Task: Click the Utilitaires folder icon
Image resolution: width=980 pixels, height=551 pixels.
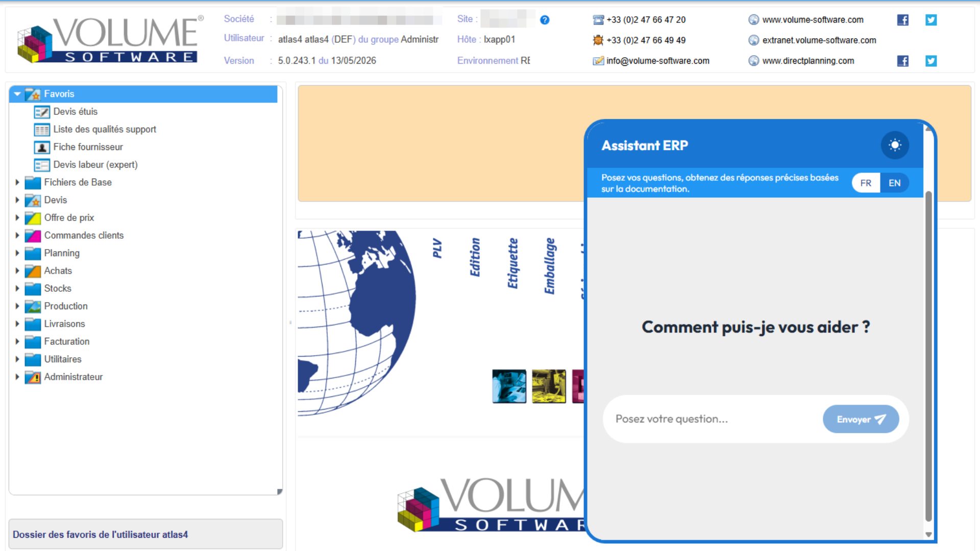Action: tap(33, 359)
